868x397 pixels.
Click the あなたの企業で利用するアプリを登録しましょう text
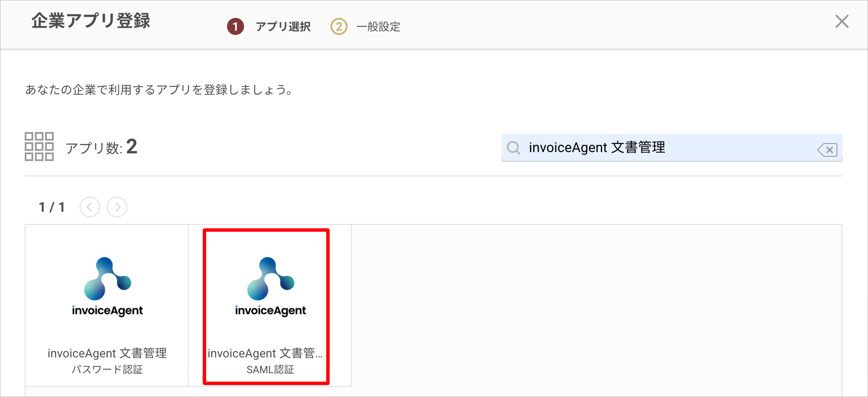(x=159, y=89)
